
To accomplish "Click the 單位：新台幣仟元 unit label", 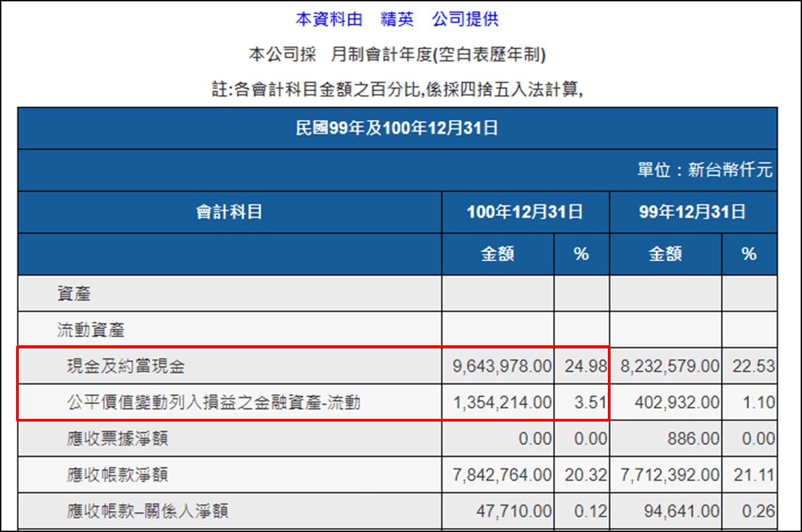I will 705,170.
